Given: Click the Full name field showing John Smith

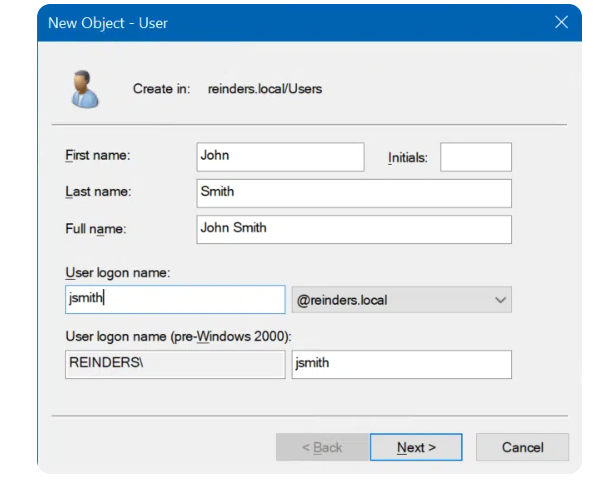Looking at the screenshot, I should pos(354,229).
